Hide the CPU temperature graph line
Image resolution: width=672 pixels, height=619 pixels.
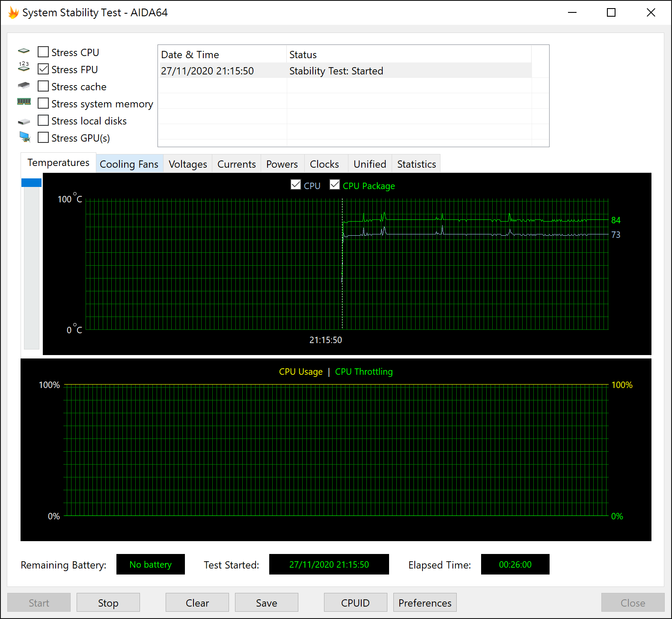pyautogui.click(x=296, y=184)
